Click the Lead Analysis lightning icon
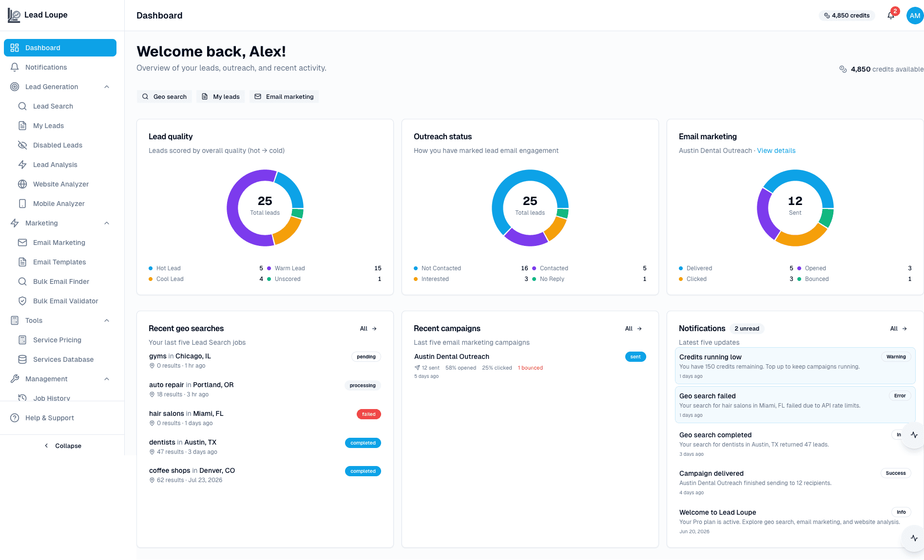 [x=22, y=165]
